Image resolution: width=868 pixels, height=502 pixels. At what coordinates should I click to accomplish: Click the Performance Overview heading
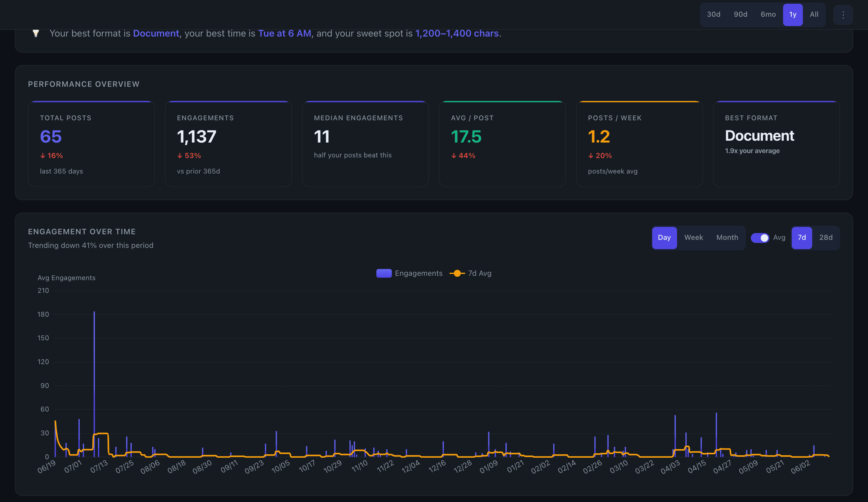coord(84,84)
